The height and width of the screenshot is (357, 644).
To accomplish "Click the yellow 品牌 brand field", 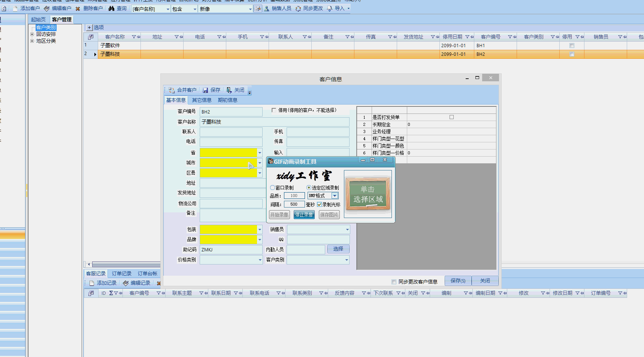I will click(x=228, y=239).
